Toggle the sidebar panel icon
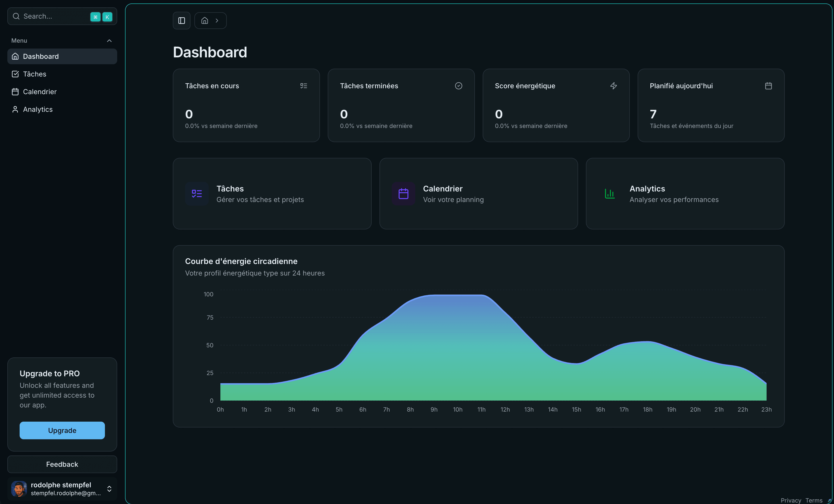 (181, 20)
